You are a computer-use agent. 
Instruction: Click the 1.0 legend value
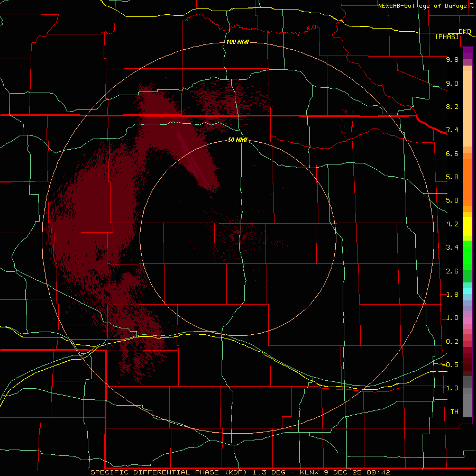(452, 318)
